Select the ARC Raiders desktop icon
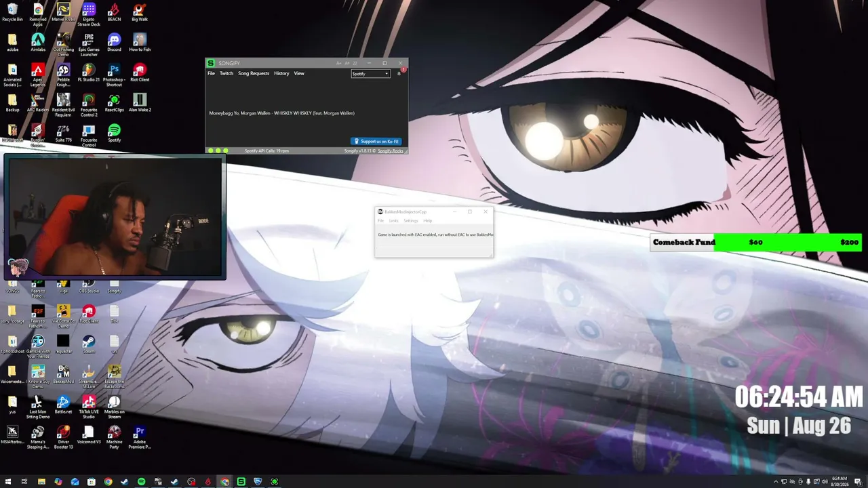Image resolution: width=868 pixels, height=488 pixels. [x=38, y=102]
